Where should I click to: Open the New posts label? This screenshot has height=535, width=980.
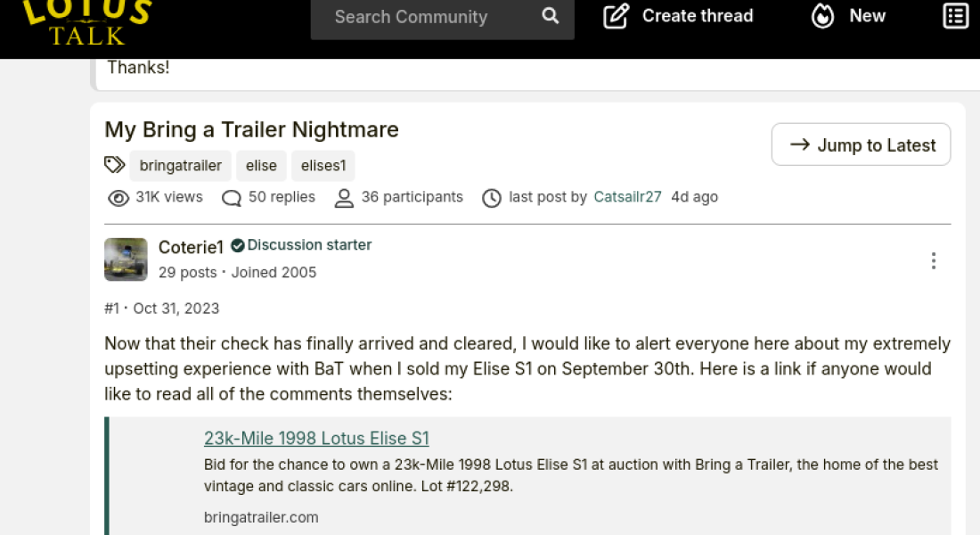(x=868, y=16)
